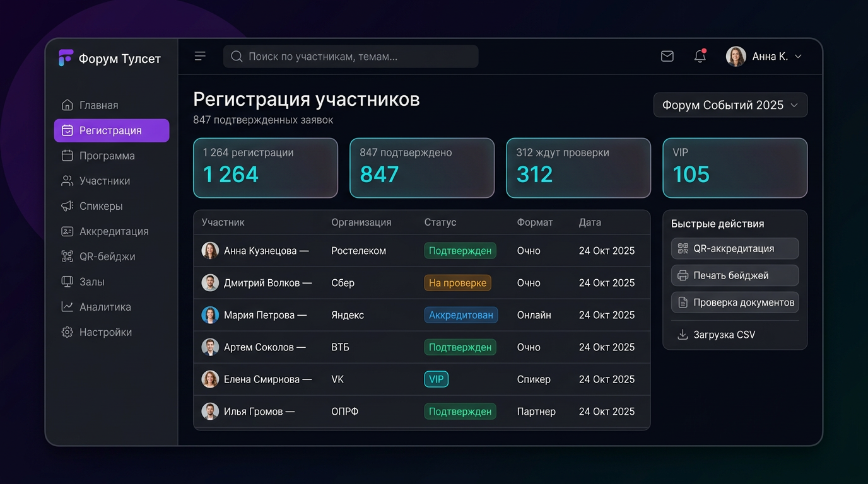Screen dimensions: 868x484
Task: Open the Аналитика section icon
Action: click(67, 307)
